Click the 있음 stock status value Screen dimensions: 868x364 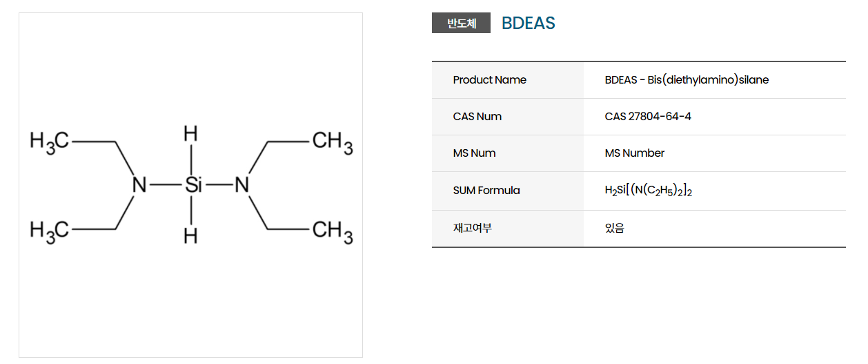(614, 228)
